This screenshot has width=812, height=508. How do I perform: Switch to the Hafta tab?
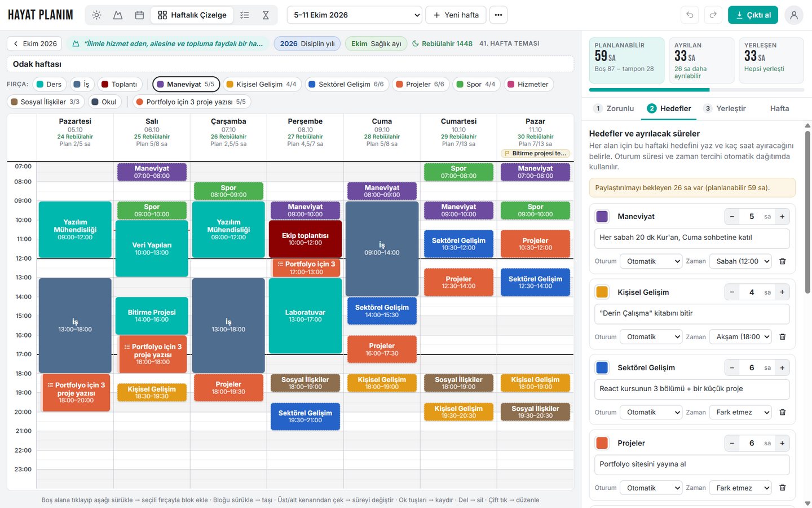[780, 109]
